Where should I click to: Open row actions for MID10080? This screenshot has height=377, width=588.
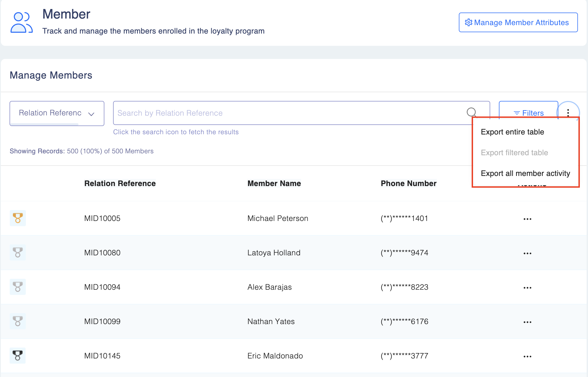tap(527, 253)
